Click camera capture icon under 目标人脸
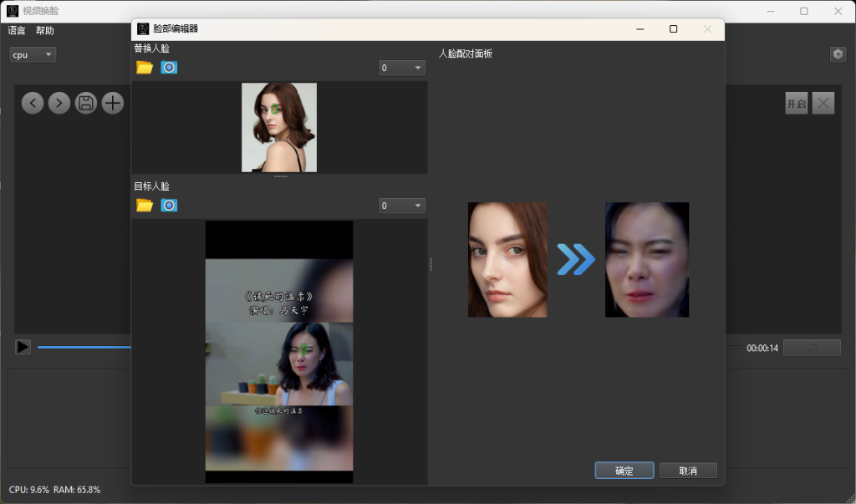Screen dimensions: 856x504 pyautogui.click(x=169, y=206)
